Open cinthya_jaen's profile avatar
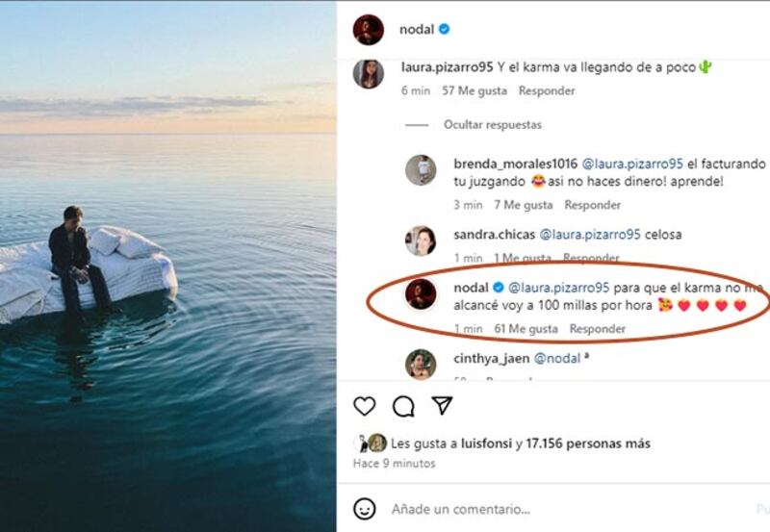Viewport: 770px width, 532px height. 421,365
